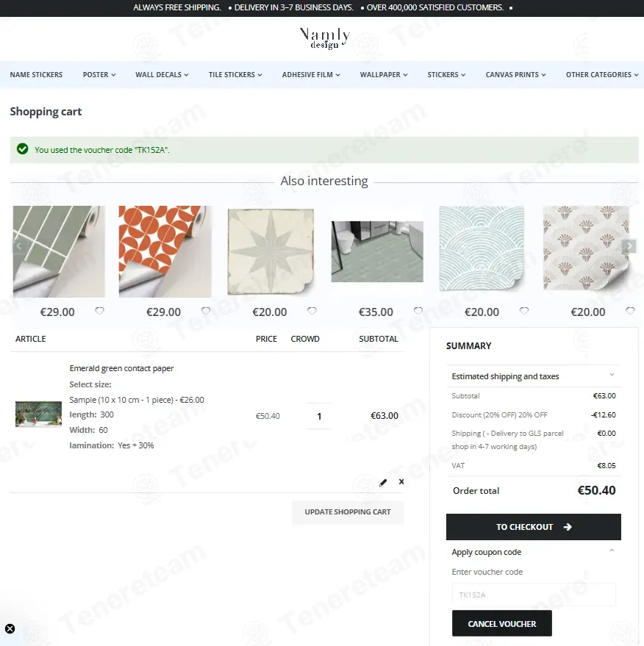The image size is (644, 646).
Task: Open the green tile adhesive film thumbnail
Action: click(59, 251)
